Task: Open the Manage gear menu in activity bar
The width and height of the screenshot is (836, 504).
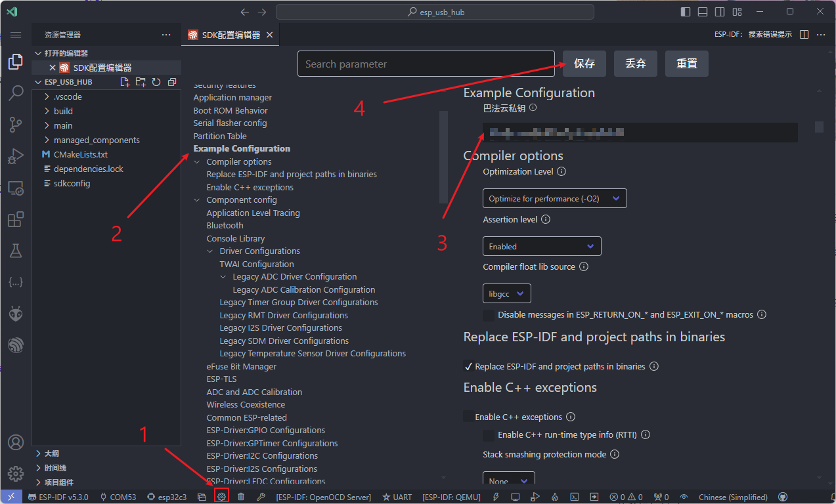Action: [x=16, y=473]
